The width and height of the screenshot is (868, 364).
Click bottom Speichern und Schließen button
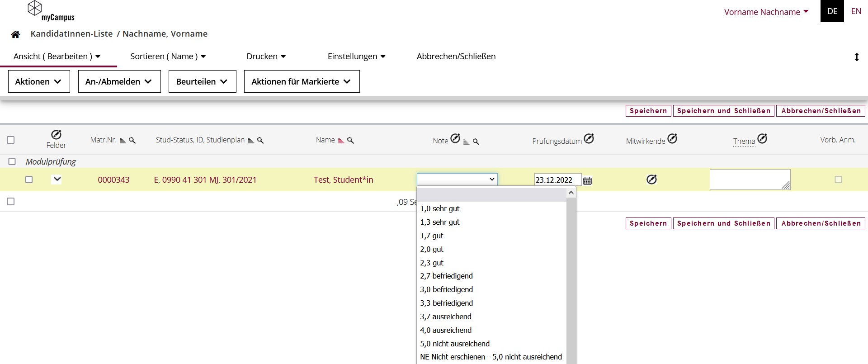coord(724,223)
